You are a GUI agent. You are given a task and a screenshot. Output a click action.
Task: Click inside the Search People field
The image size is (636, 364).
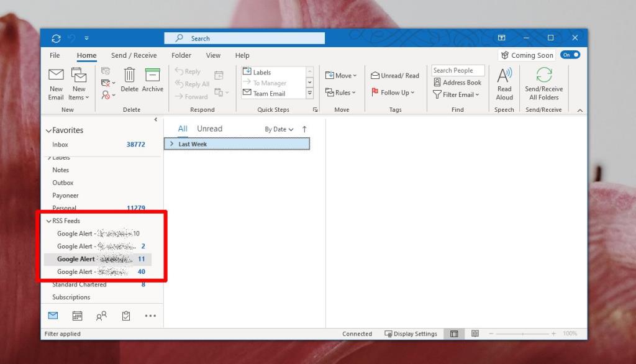[x=458, y=70]
